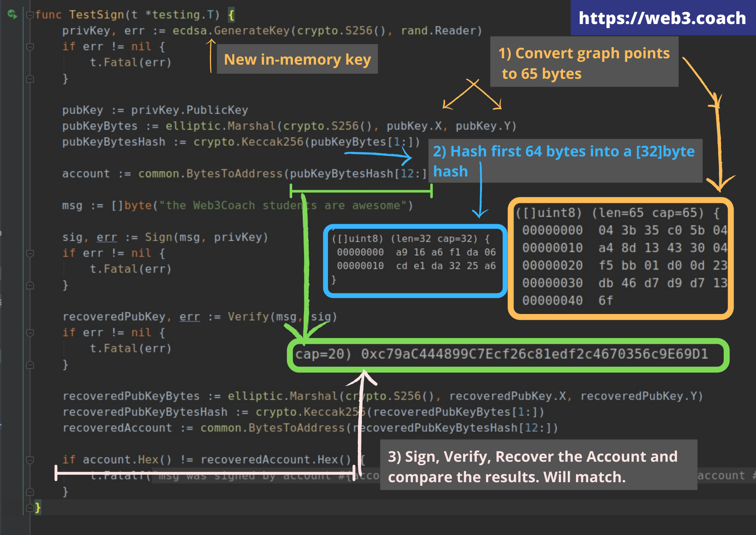Click the underlined err in the Sign line

click(x=107, y=237)
